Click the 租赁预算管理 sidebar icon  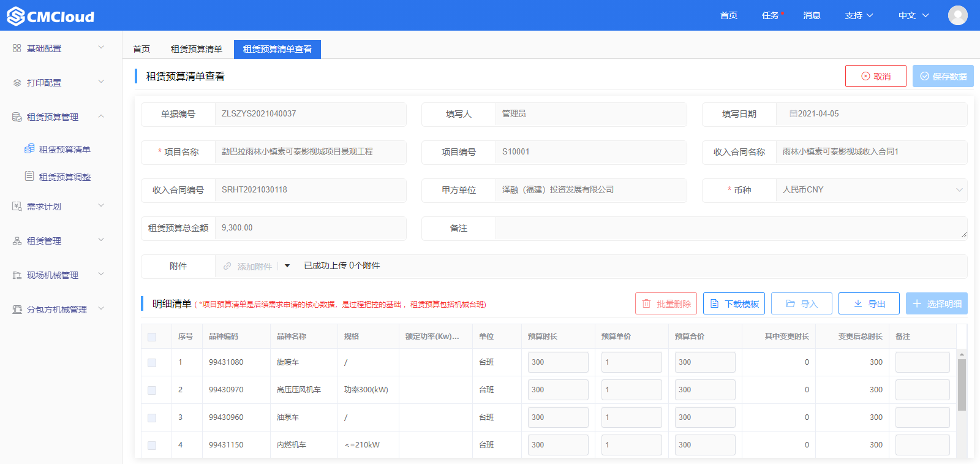click(x=17, y=117)
